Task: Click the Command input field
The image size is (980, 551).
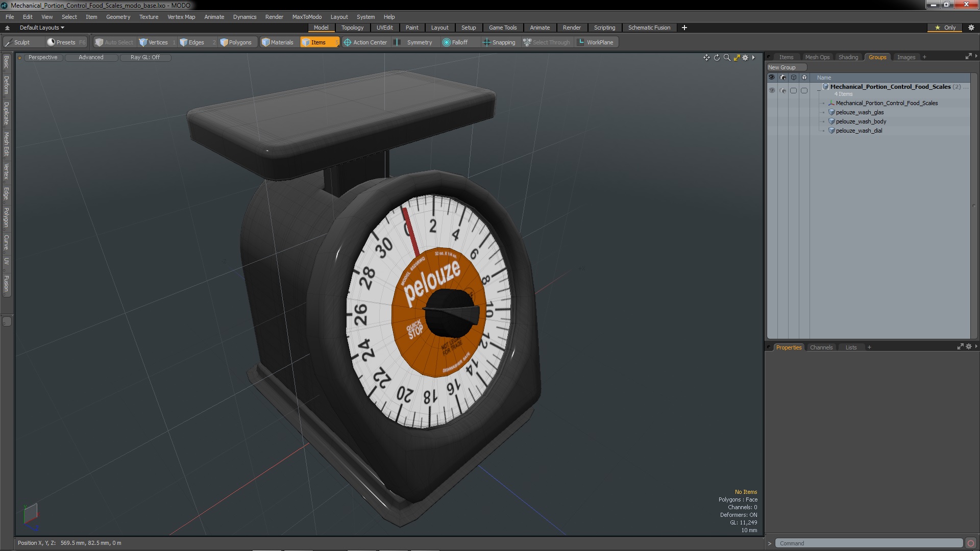Action: pos(868,543)
